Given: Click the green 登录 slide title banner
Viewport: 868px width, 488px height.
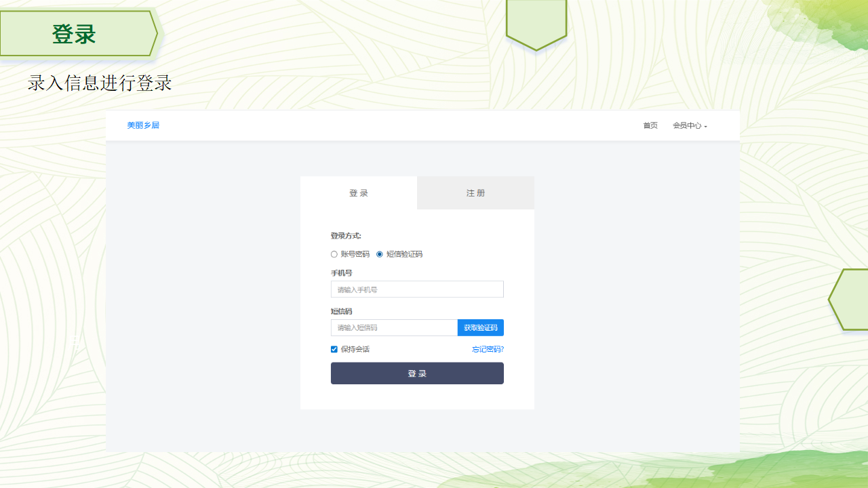Looking at the screenshot, I should tap(76, 34).
